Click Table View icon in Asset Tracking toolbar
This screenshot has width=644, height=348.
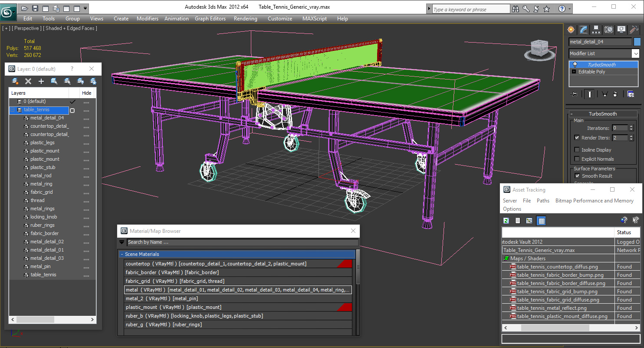pos(541,221)
